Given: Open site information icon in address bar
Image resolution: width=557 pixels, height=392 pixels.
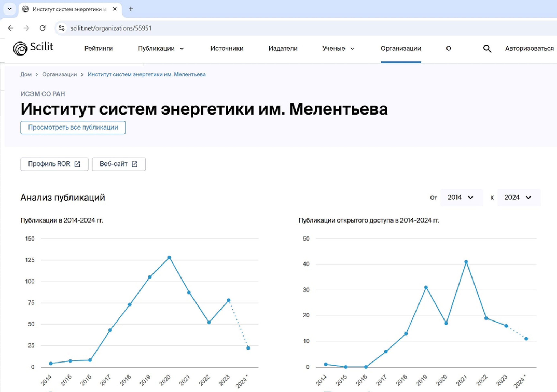Looking at the screenshot, I should 62,28.
